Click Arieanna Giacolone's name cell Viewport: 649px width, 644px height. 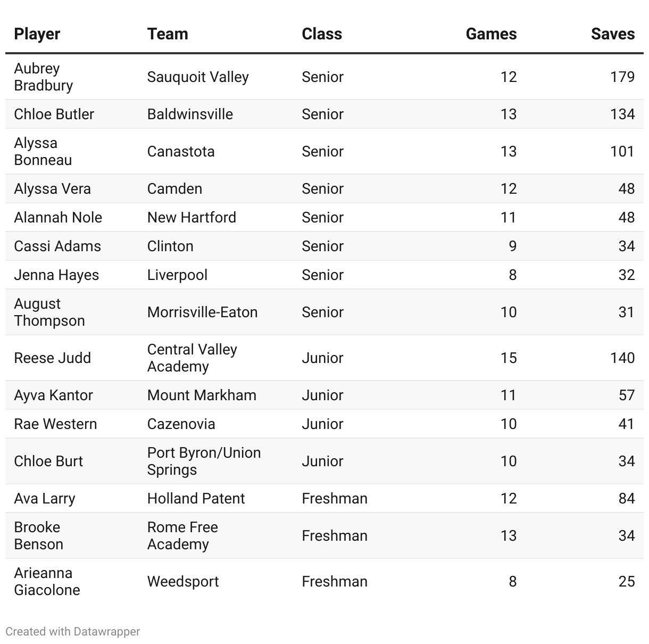tap(47, 581)
